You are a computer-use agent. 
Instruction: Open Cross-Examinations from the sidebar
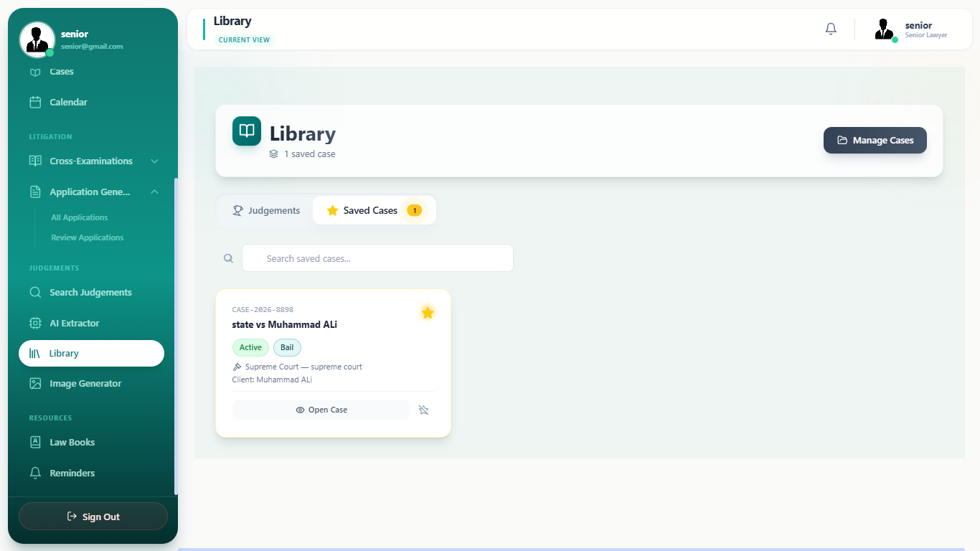point(91,161)
